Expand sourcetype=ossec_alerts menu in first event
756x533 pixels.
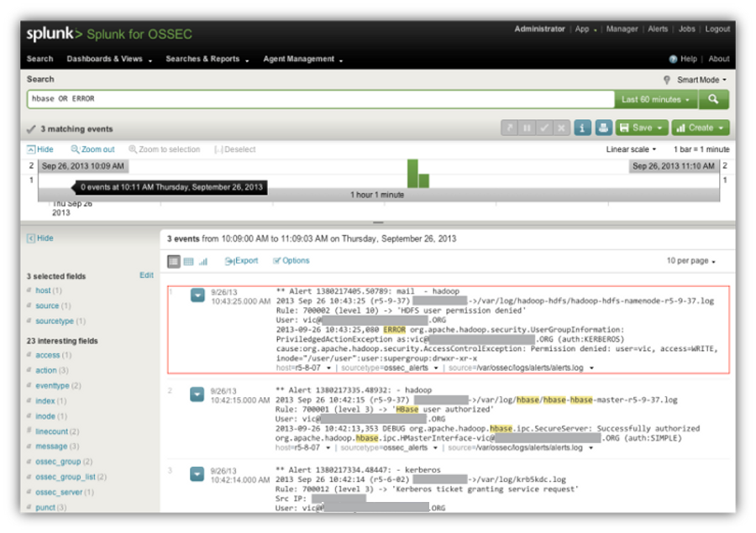coord(436,368)
